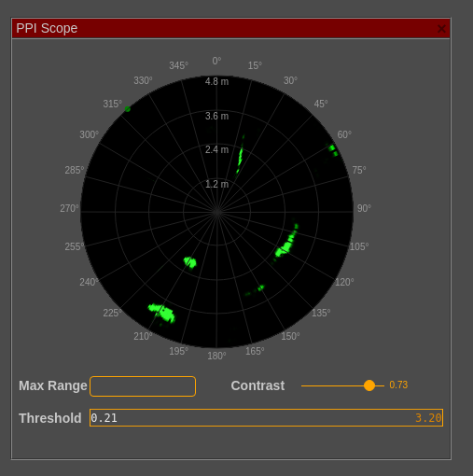
Task: Click the 90° bearing label
Action: click(364, 208)
